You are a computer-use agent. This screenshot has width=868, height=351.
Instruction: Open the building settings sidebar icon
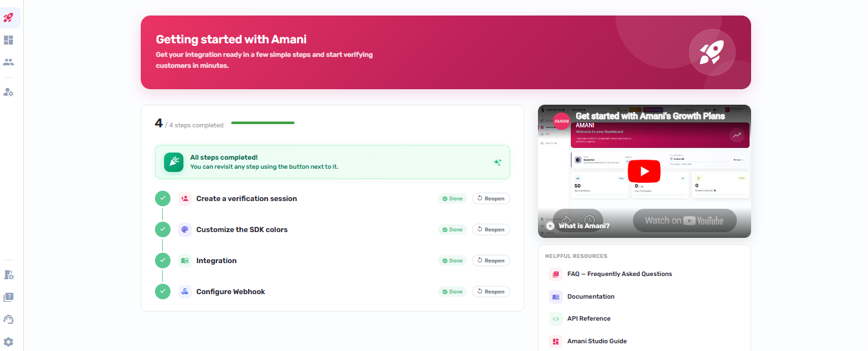[8, 275]
